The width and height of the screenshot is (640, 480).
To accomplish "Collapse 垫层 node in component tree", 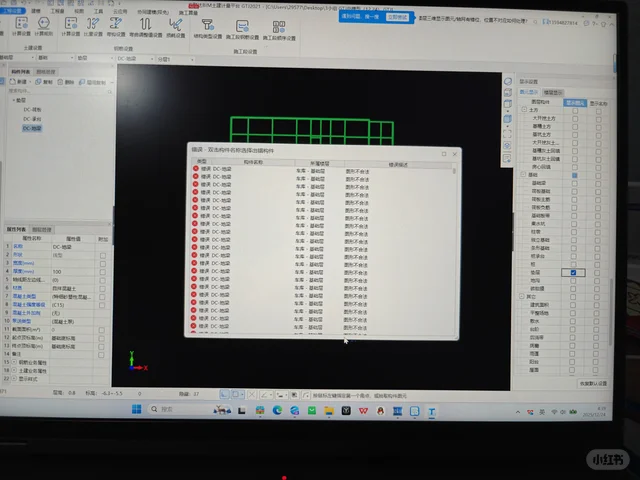I will pyautogui.click(x=13, y=100).
